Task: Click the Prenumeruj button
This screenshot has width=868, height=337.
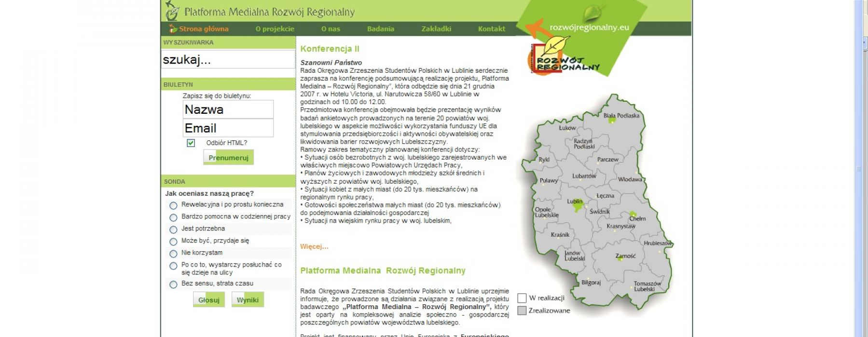Action: pyautogui.click(x=228, y=158)
